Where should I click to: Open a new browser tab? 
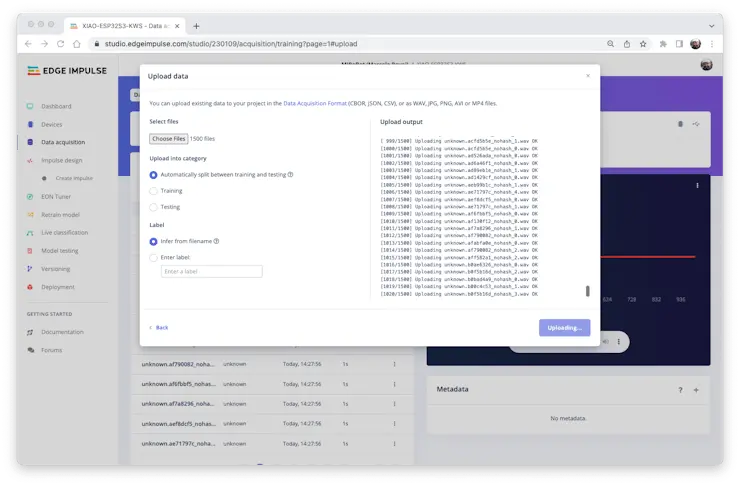click(x=196, y=25)
